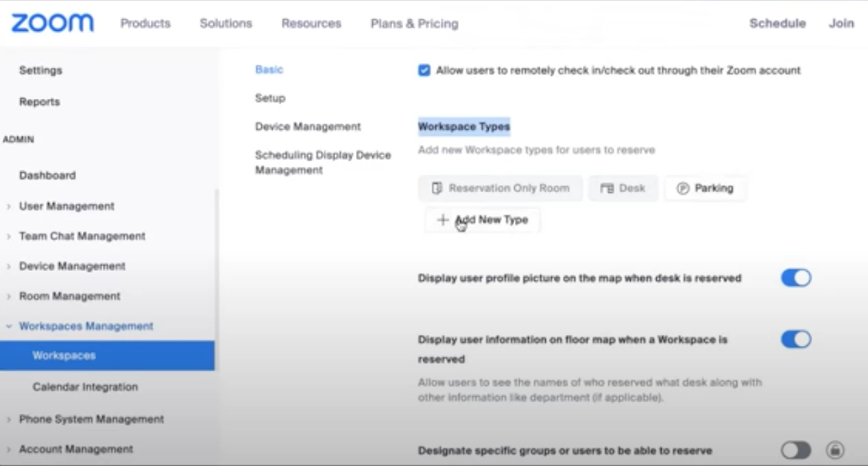Switch to the Basic tab

click(x=269, y=69)
